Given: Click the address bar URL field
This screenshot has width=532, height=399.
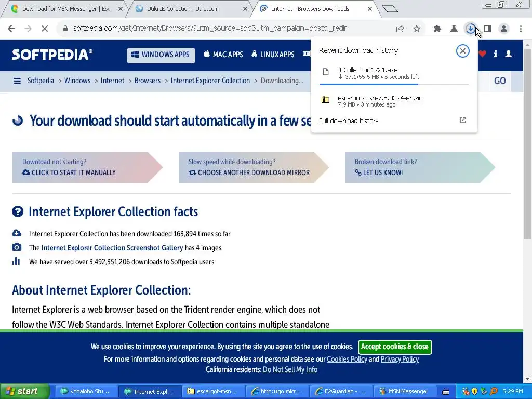Looking at the screenshot, I should click(x=210, y=29).
